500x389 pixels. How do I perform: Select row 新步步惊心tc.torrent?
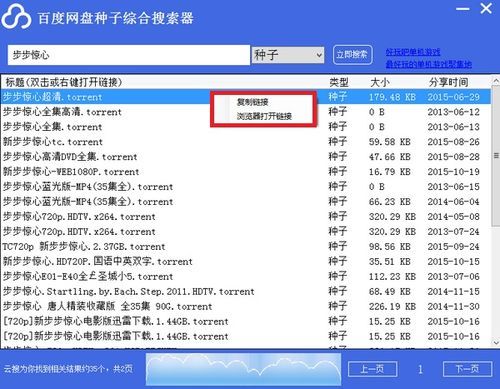(x=246, y=142)
